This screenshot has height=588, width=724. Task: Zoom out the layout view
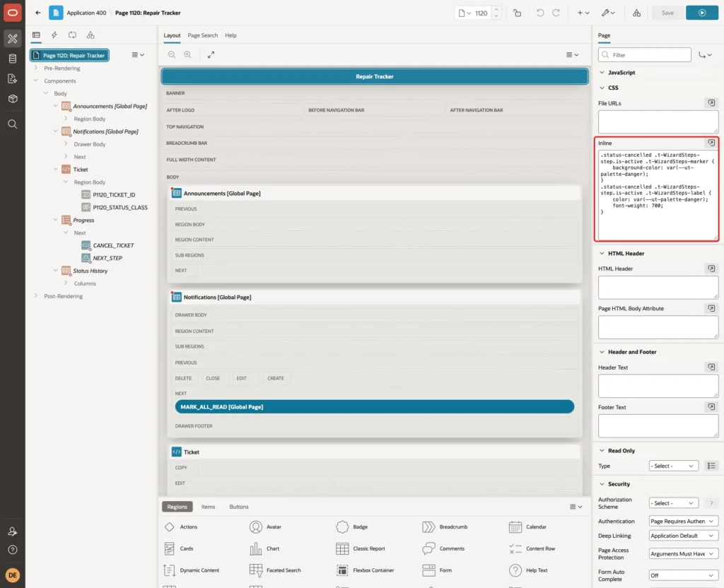172,54
